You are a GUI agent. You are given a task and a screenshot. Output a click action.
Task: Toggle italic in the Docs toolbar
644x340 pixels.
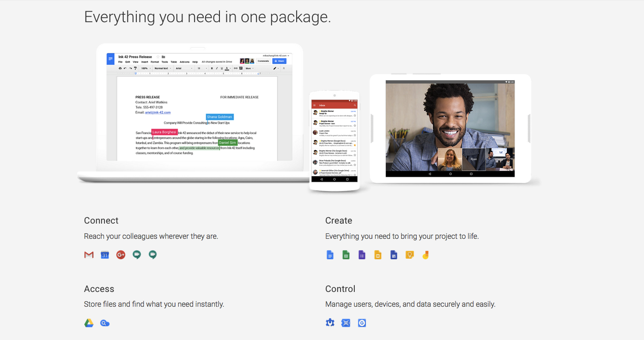[217, 68]
